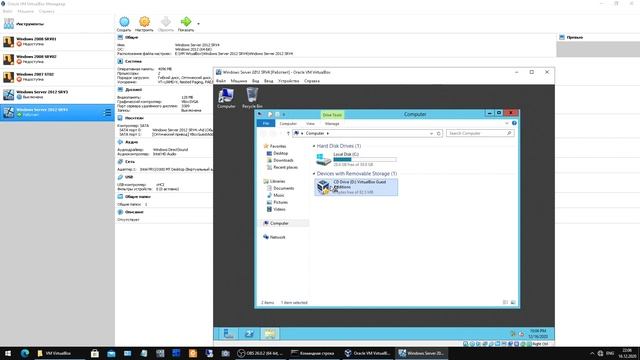Open address bar history dropdown arrow
Image resolution: width=640 pixels, height=360 pixels.
pyautogui.click(x=431, y=133)
